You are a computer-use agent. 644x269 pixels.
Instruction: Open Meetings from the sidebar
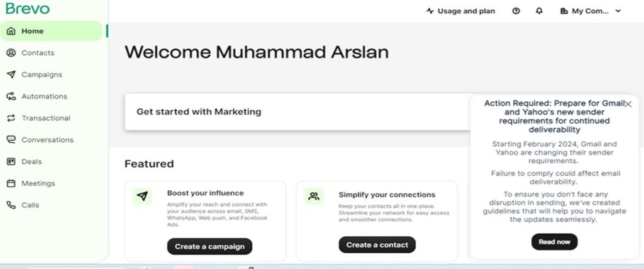[38, 183]
